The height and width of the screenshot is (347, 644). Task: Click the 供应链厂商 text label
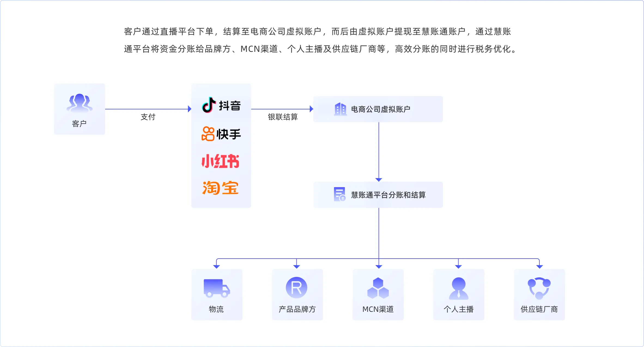[539, 309]
